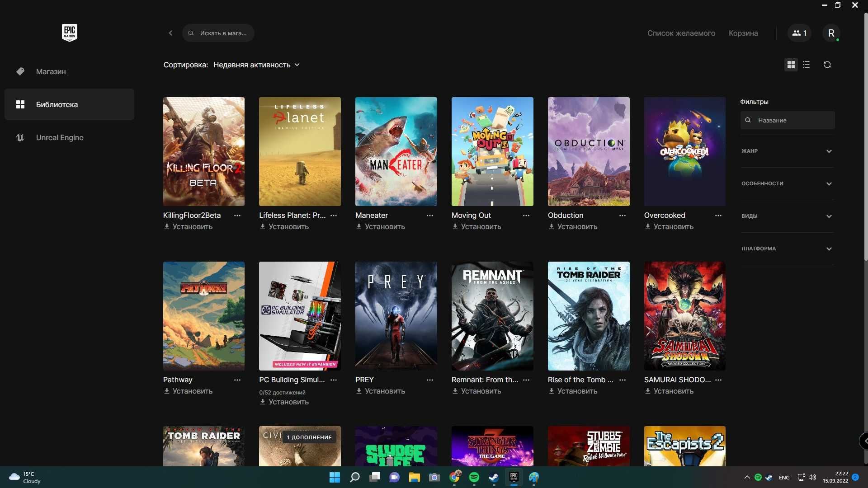868x488 pixels.
Task: Open friends list icon
Action: [x=799, y=33]
